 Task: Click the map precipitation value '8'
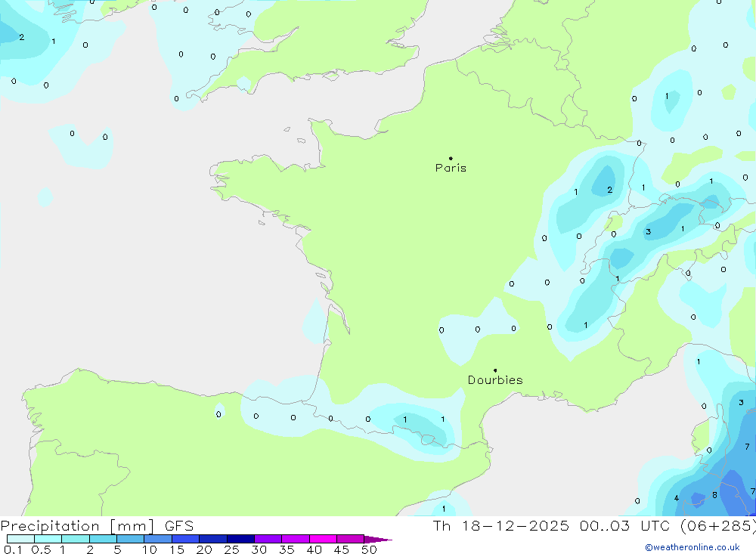click(x=714, y=495)
